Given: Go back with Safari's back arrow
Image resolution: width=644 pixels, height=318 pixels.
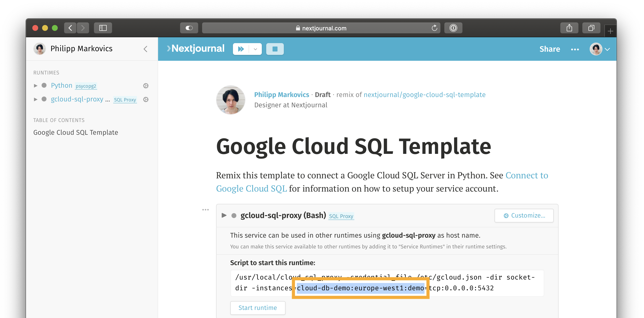Looking at the screenshot, I should pyautogui.click(x=70, y=28).
